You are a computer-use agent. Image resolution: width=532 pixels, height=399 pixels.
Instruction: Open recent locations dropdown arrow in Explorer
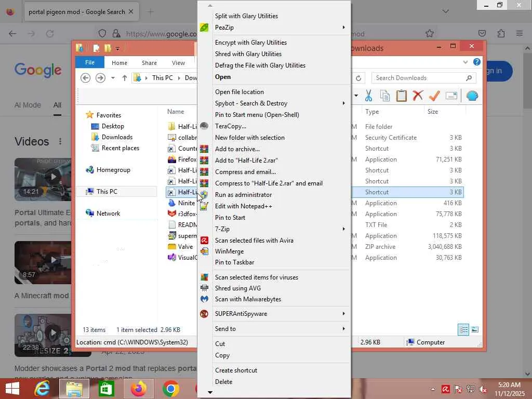pyautogui.click(x=113, y=78)
